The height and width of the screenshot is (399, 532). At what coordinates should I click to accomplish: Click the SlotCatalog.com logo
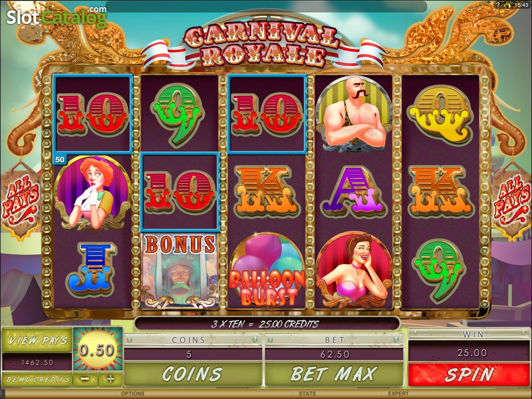(57, 16)
